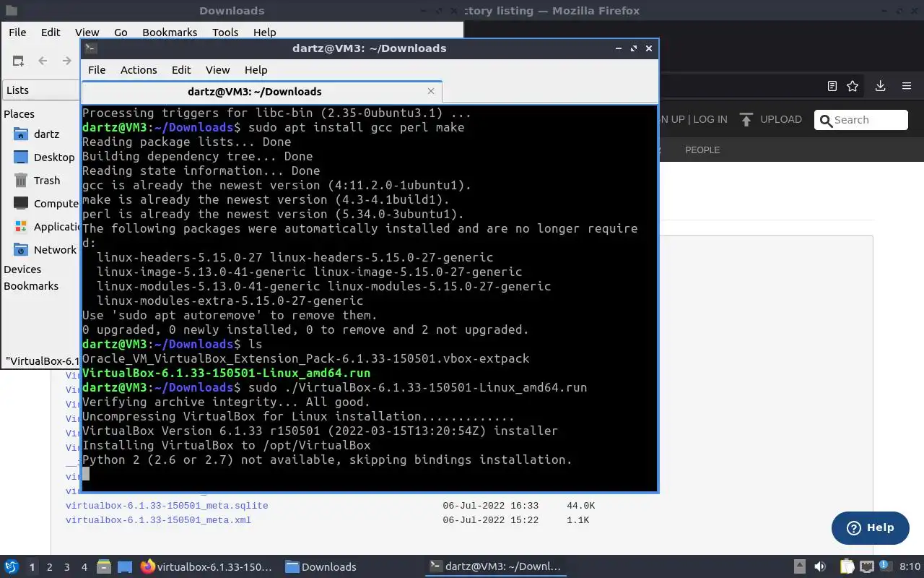
Task: Open the terminal Edit menu
Action: (x=181, y=70)
